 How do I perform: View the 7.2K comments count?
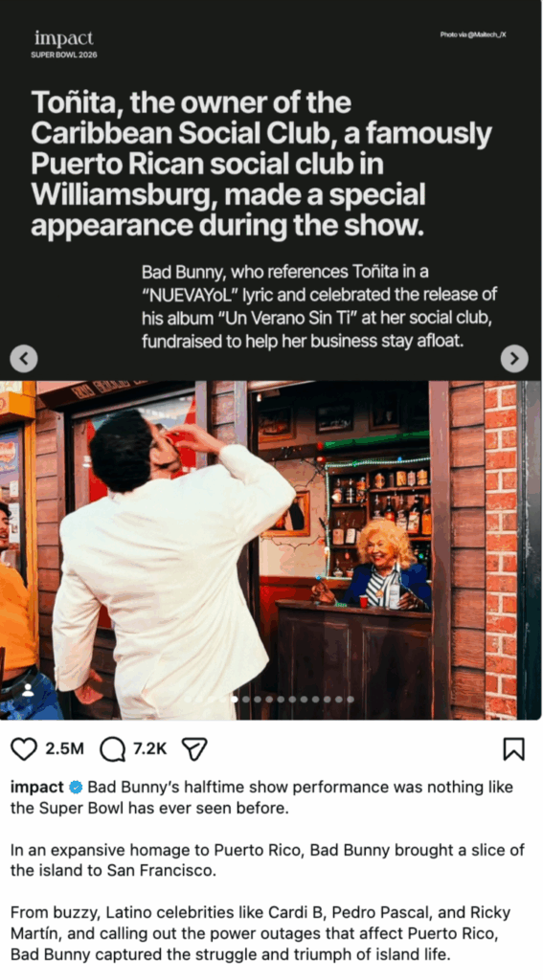click(x=149, y=748)
